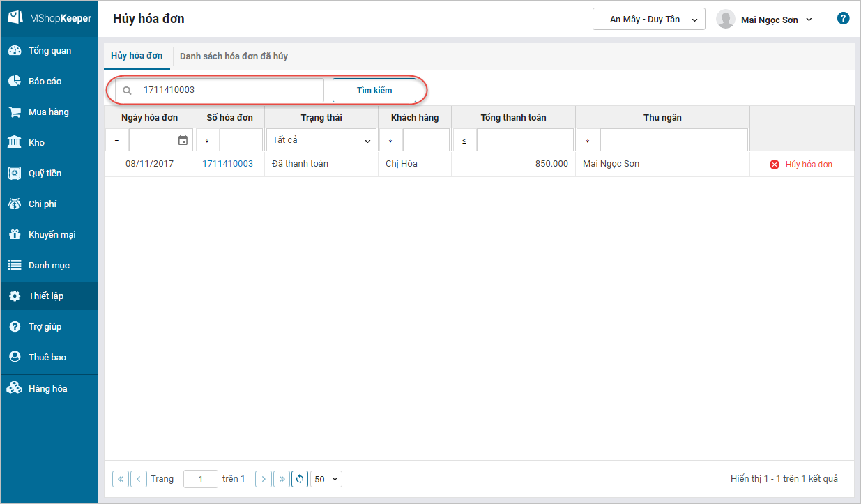The width and height of the screenshot is (861, 504).
Task: Click the blue help question mark icon
Action: 843,19
